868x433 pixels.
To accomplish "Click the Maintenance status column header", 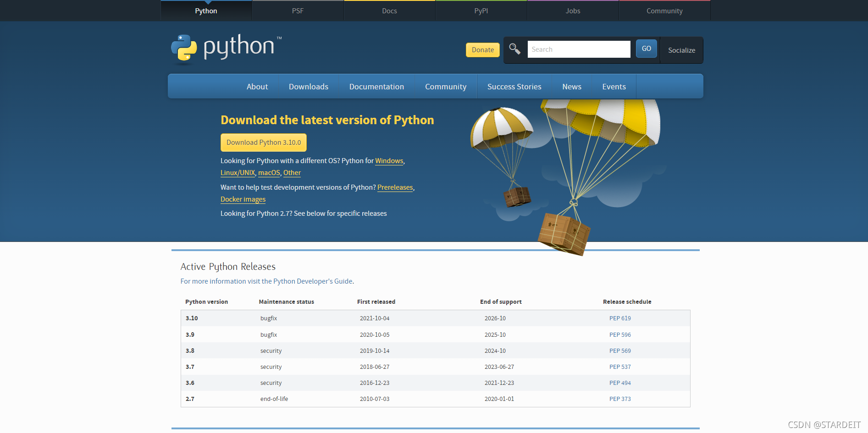I will (286, 301).
